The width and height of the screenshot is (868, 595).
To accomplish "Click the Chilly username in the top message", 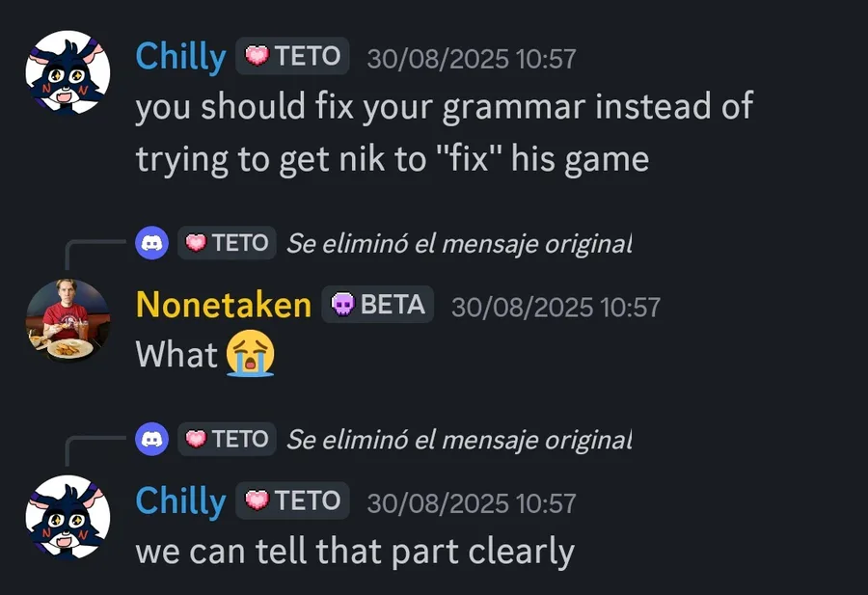I will pos(180,57).
